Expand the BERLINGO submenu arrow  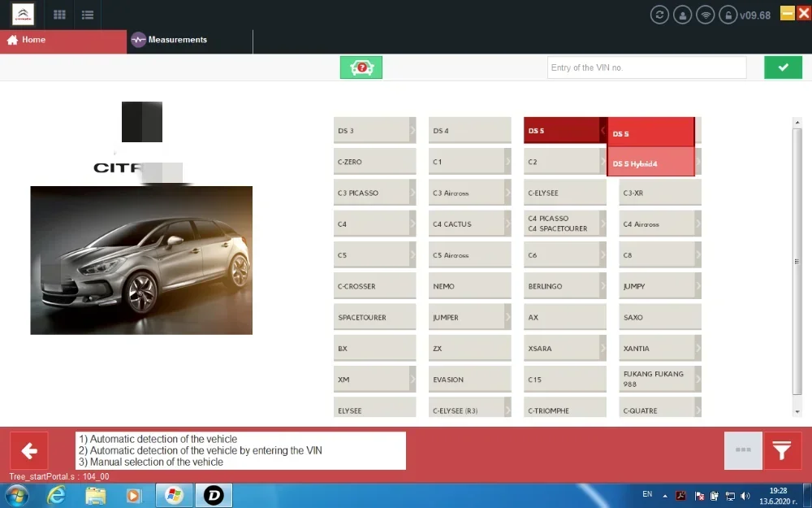[x=603, y=286]
